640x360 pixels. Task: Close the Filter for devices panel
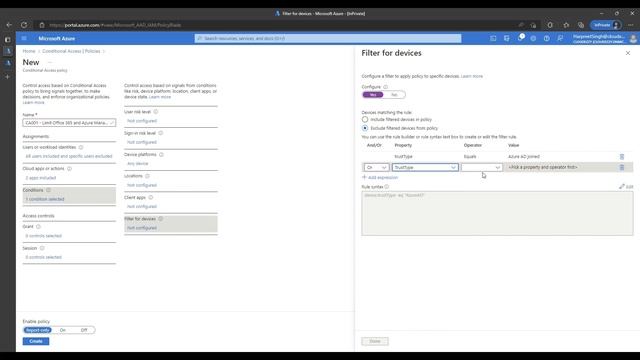628,53
